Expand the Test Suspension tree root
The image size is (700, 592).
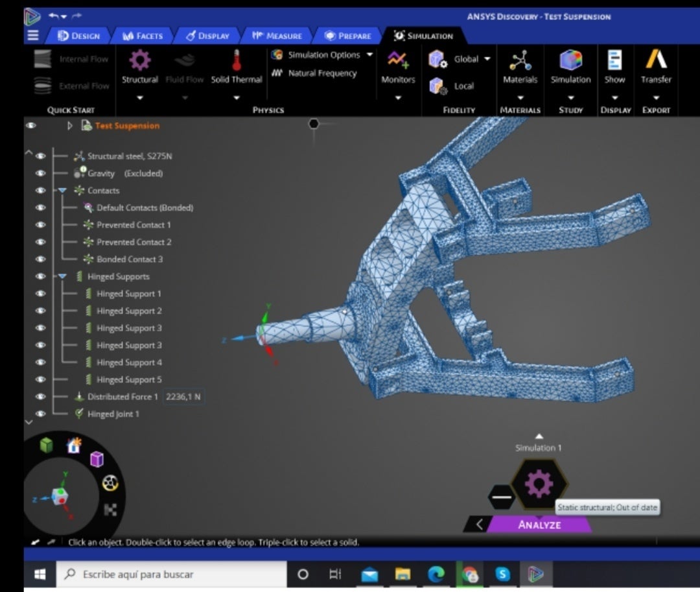point(69,126)
